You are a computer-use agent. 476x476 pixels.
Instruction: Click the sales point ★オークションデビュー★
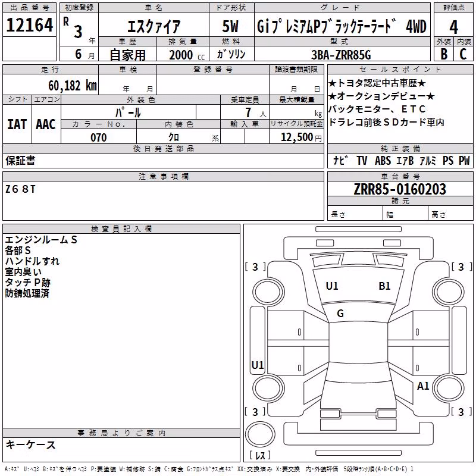pyautogui.click(x=381, y=96)
